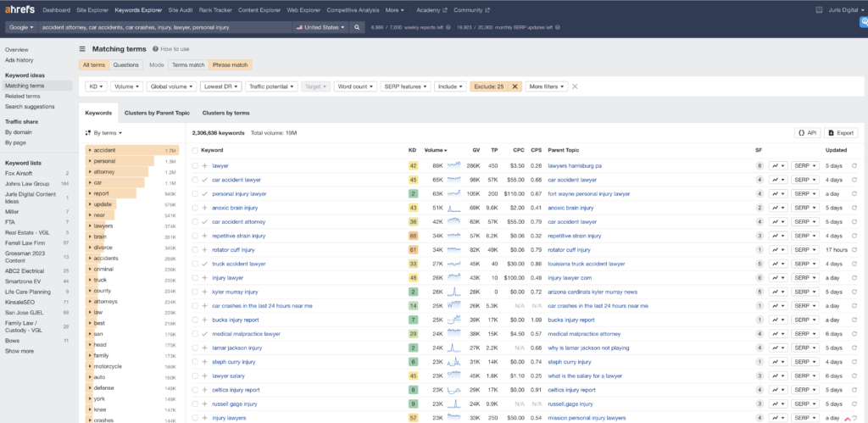Select all keywords checkbox in header

(x=195, y=150)
